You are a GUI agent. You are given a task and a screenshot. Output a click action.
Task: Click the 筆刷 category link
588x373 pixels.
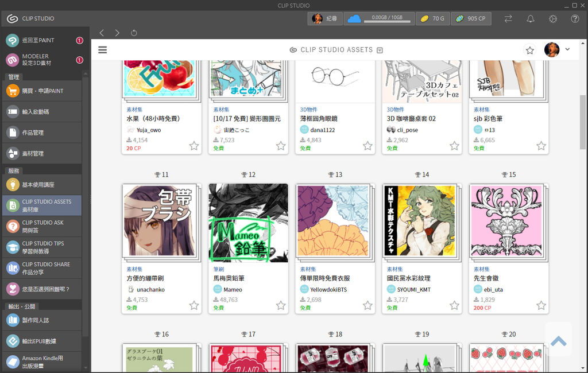click(219, 269)
